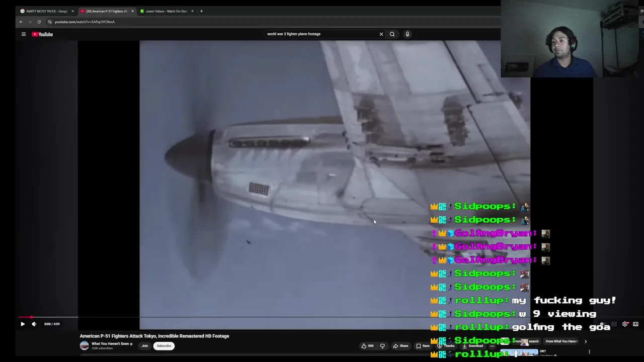Open What You Haven't Seen channel avatar
This screenshot has width=644, height=362.
(x=84, y=345)
